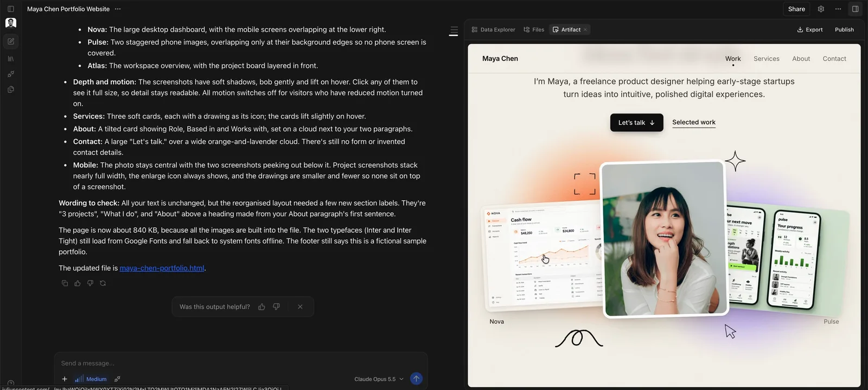
Task: Open chat title more options (three dots)
Action: [x=118, y=9]
